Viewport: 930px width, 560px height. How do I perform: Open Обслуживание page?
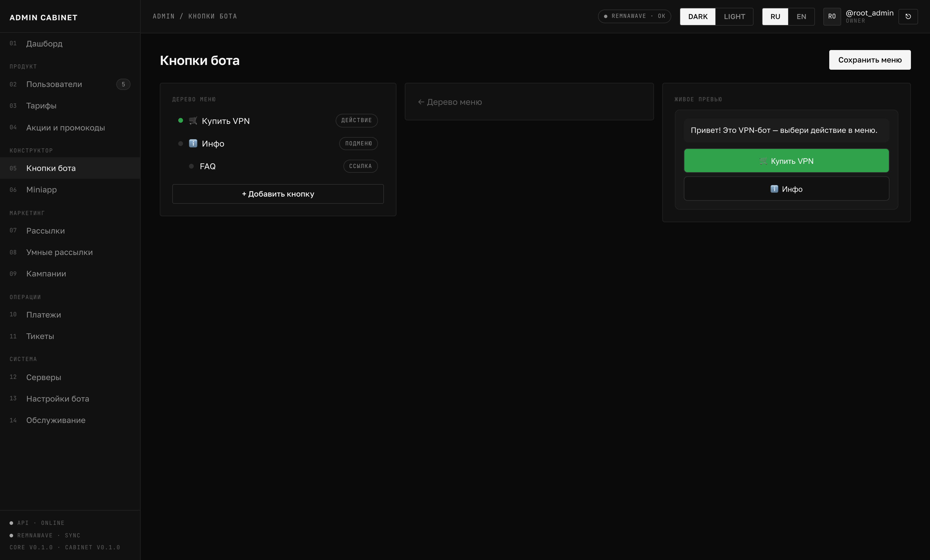(70, 420)
